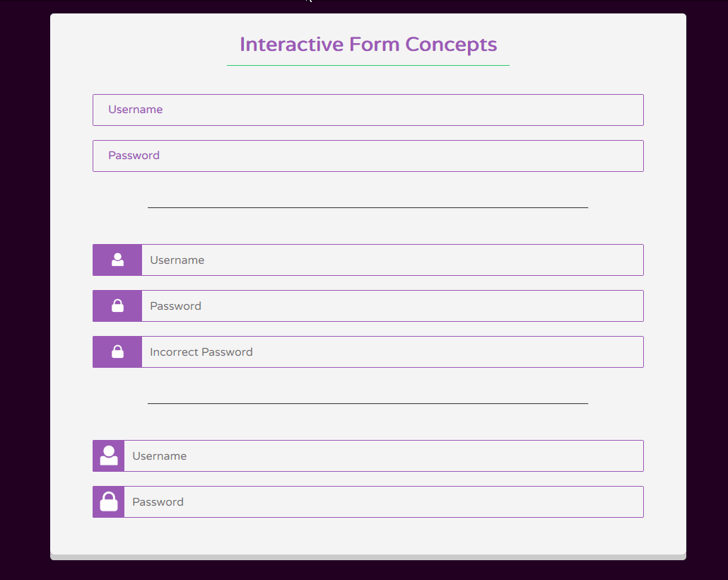Image resolution: width=728 pixels, height=580 pixels.
Task: Click the Username placeholder text at the top
Action: point(134,110)
